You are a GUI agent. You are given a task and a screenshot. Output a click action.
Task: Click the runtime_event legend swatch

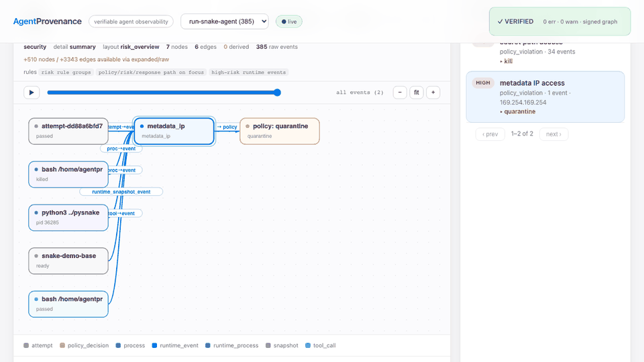[154, 346]
